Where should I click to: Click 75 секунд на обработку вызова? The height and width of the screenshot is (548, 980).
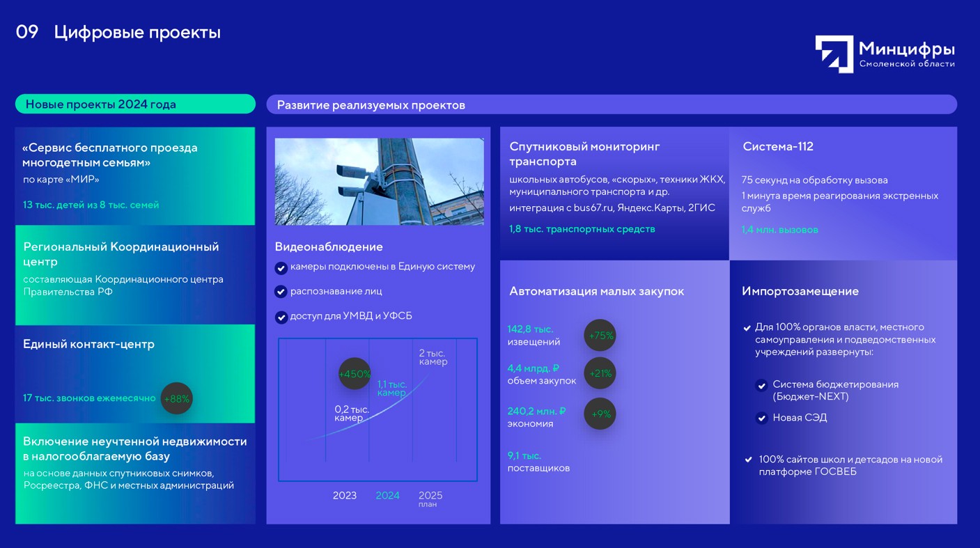(x=815, y=180)
